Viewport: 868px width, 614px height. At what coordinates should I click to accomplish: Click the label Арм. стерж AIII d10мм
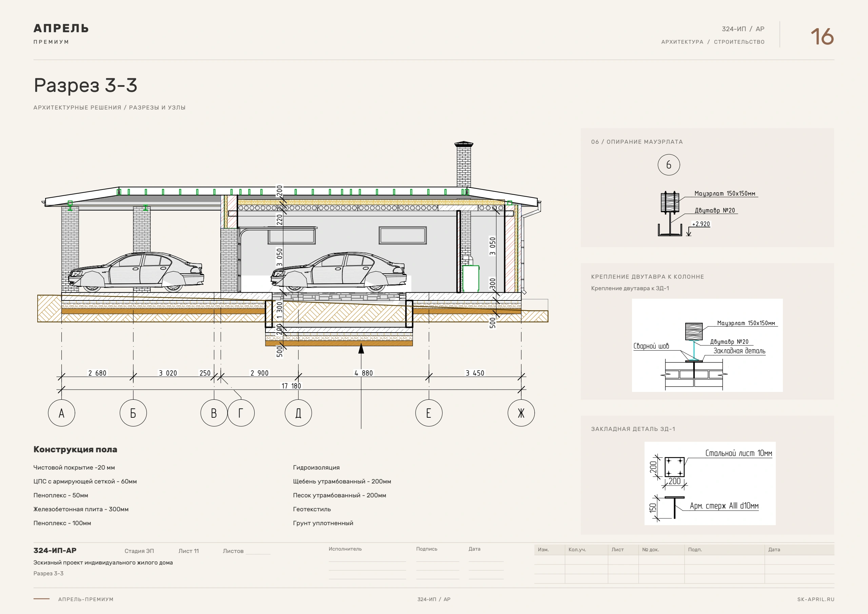click(724, 506)
